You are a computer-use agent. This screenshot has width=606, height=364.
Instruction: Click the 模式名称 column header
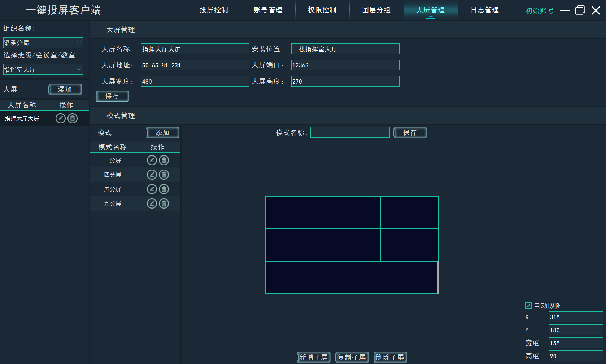(x=113, y=147)
